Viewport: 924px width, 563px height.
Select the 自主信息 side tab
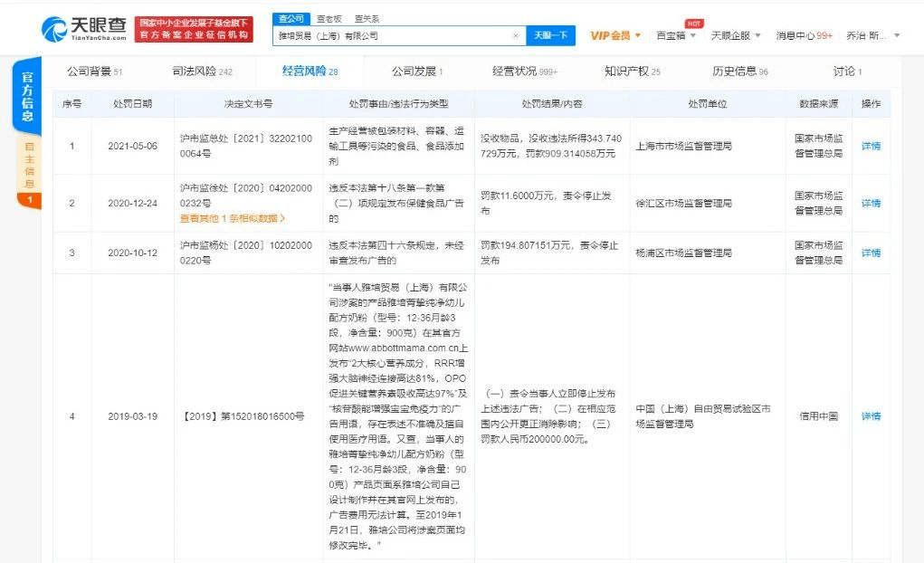pyautogui.click(x=30, y=172)
